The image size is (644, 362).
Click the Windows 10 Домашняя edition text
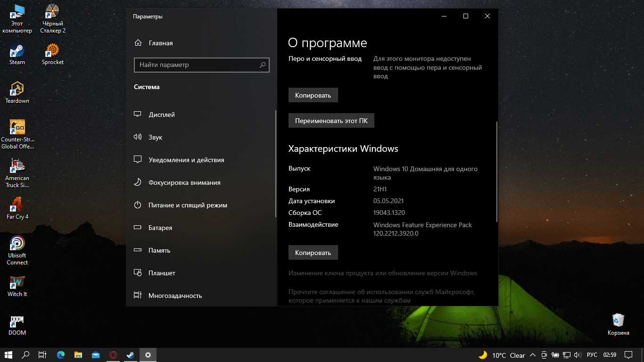click(x=425, y=173)
